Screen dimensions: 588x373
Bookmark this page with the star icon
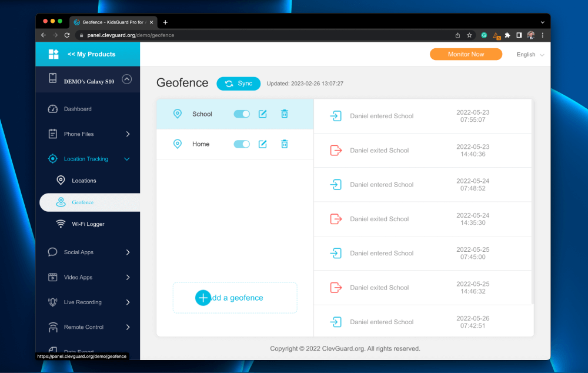click(x=469, y=35)
